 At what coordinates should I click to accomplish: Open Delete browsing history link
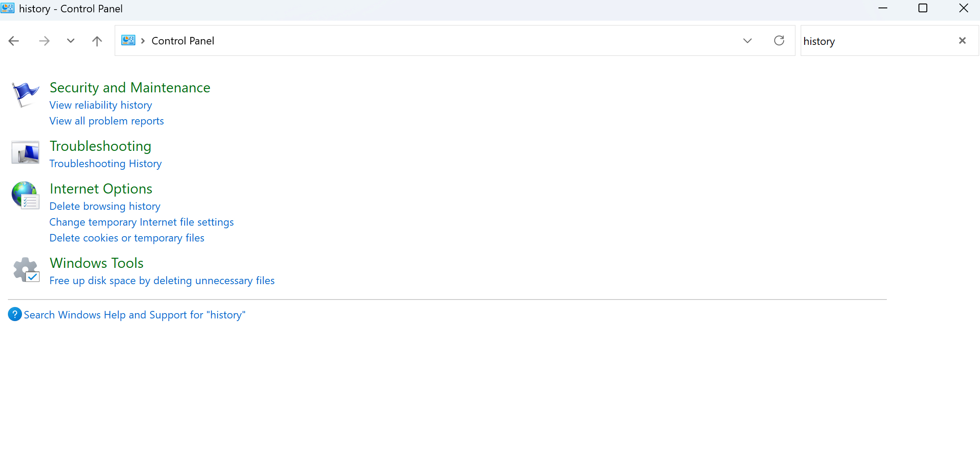click(105, 206)
